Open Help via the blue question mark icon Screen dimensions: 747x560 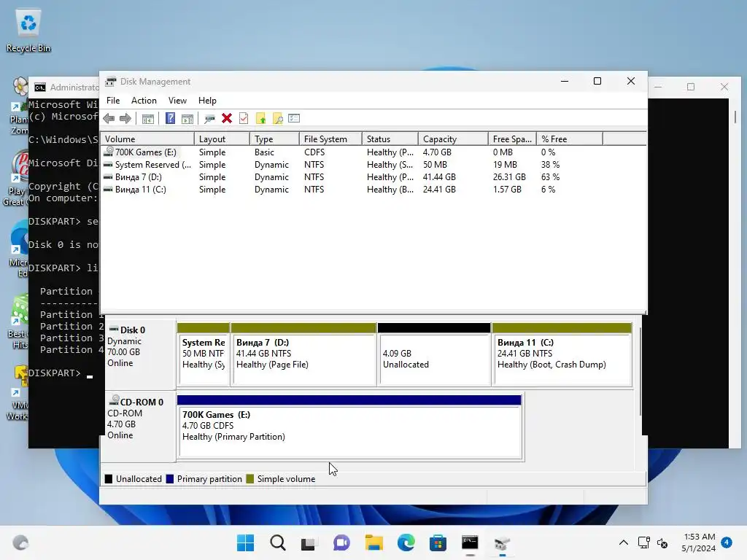coord(170,119)
